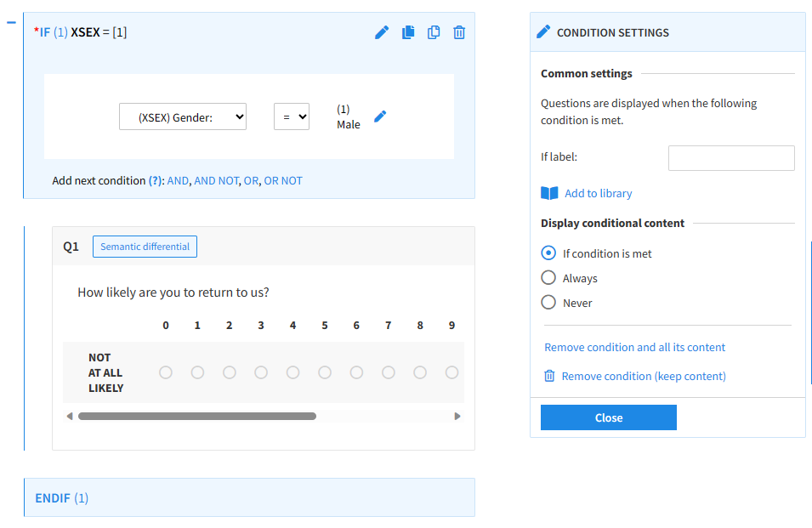812x528 pixels.
Task: Focus the If label input field
Action: pos(731,158)
